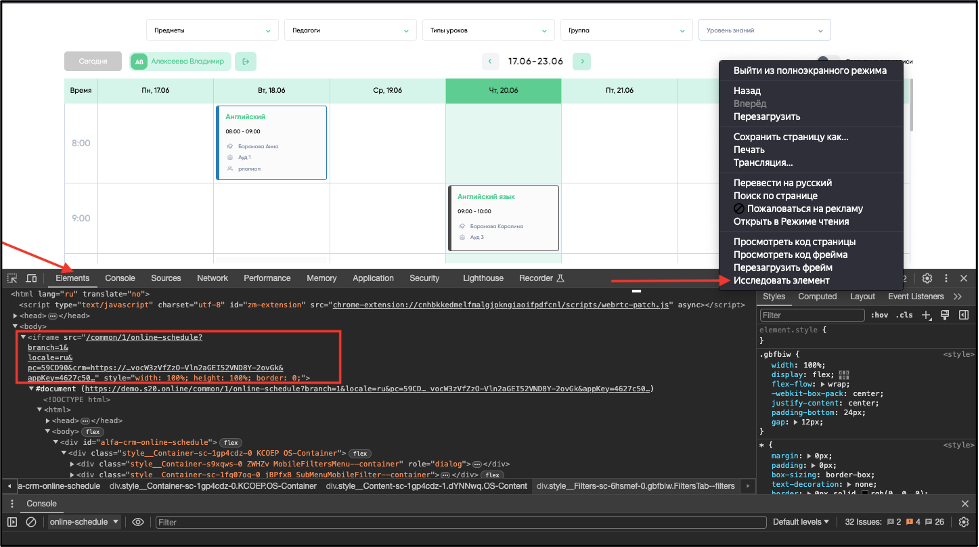The image size is (979, 547).
Task: Open the Performance tab
Action: click(x=267, y=278)
